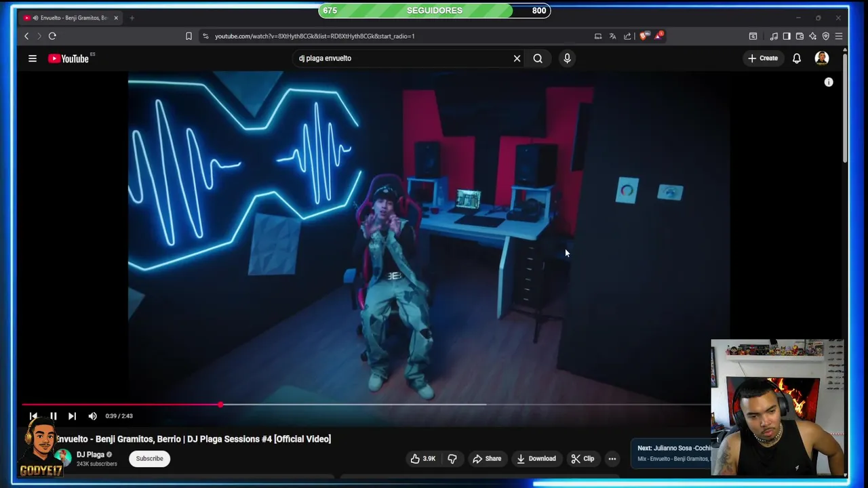This screenshot has width=868, height=488.
Task: Run search with the magnifier button
Action: [538, 58]
